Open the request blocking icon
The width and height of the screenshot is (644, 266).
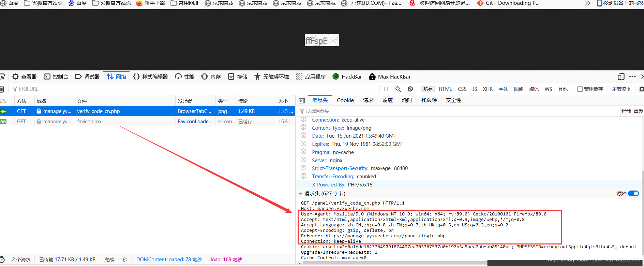[410, 89]
